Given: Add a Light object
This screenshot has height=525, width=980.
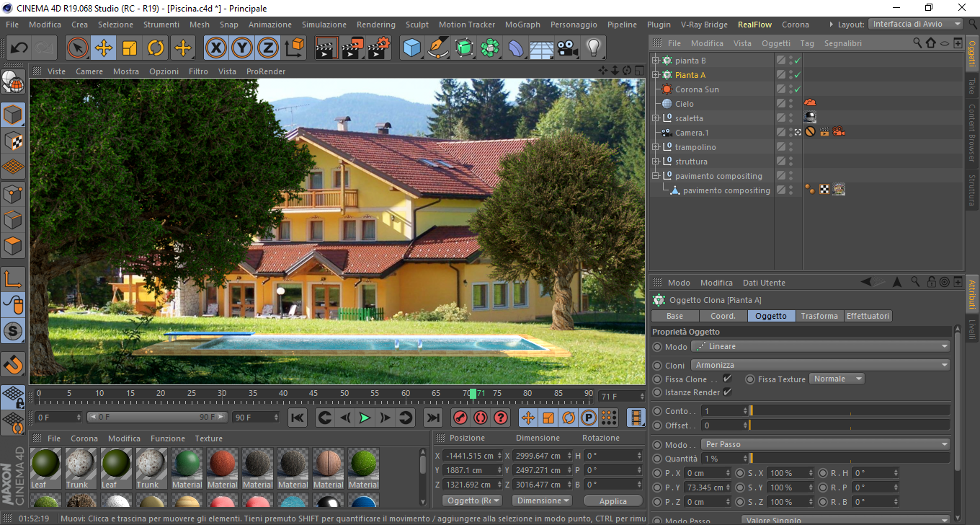Looking at the screenshot, I should click(594, 48).
